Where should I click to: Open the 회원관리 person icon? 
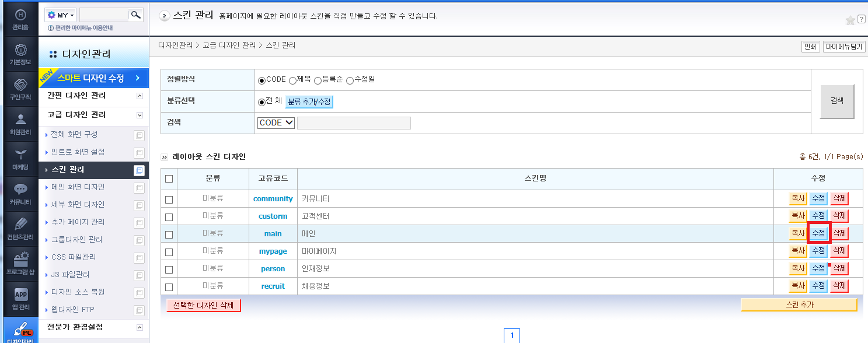(20, 124)
